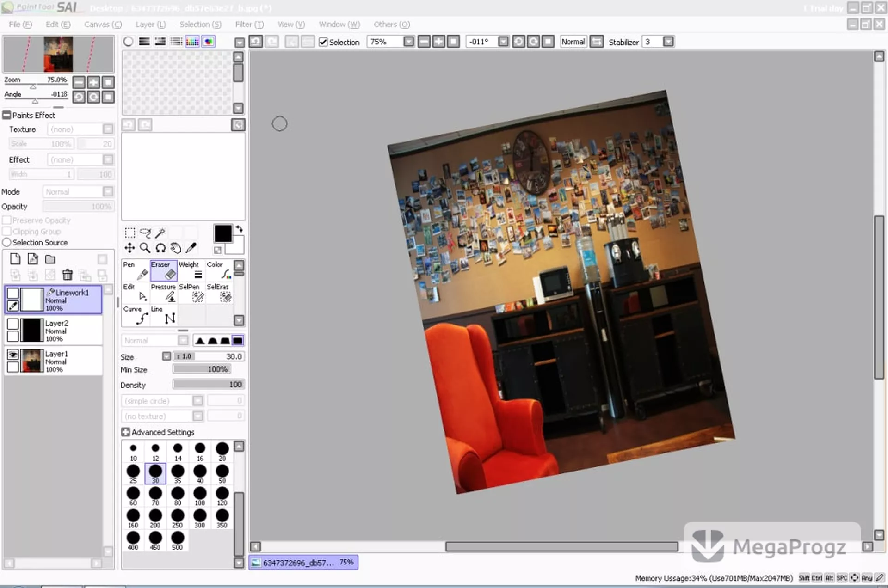
Task: Open the rotation angle -011° dropdown
Action: (503, 42)
